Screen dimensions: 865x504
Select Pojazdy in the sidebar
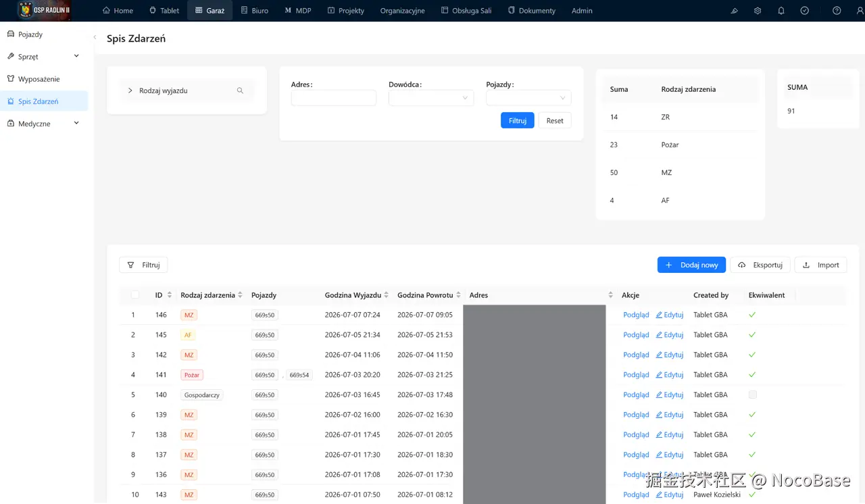tap(44, 34)
